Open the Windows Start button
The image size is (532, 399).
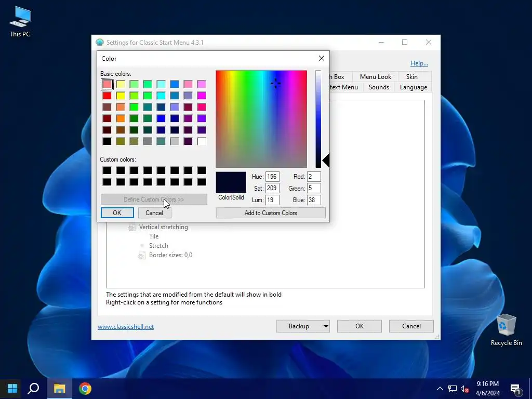[x=12, y=389]
